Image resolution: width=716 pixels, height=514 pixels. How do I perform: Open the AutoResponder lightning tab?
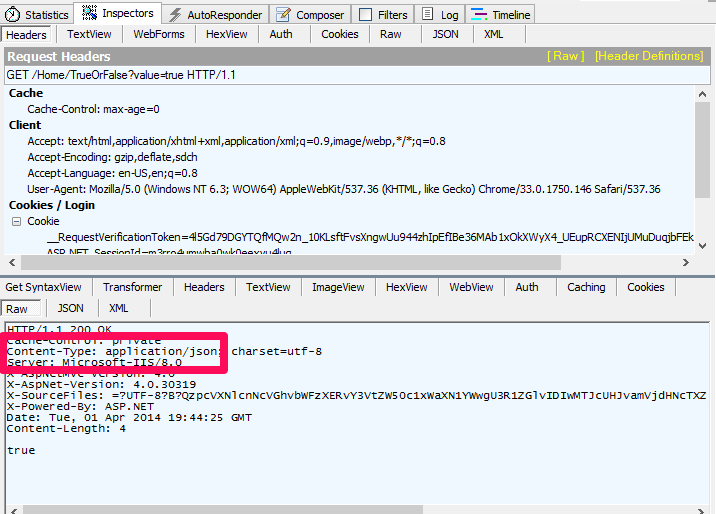click(215, 14)
